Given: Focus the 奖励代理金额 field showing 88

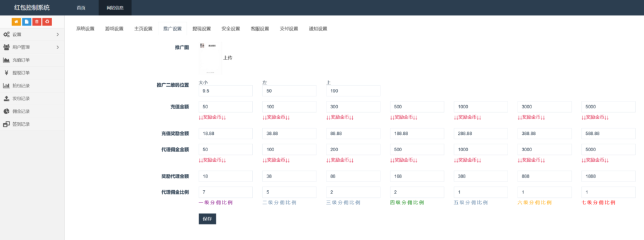Looking at the screenshot, I should [353, 176].
